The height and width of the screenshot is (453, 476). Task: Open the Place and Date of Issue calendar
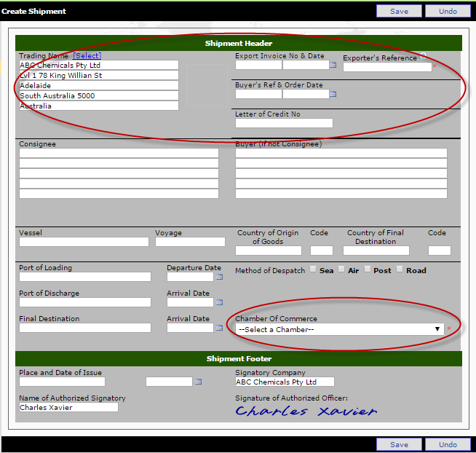pos(198,382)
